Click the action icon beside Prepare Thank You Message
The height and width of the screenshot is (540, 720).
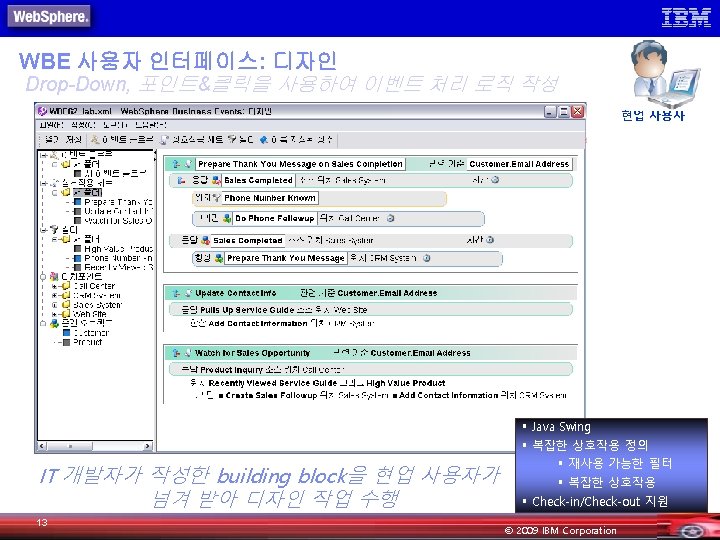(x=219, y=258)
